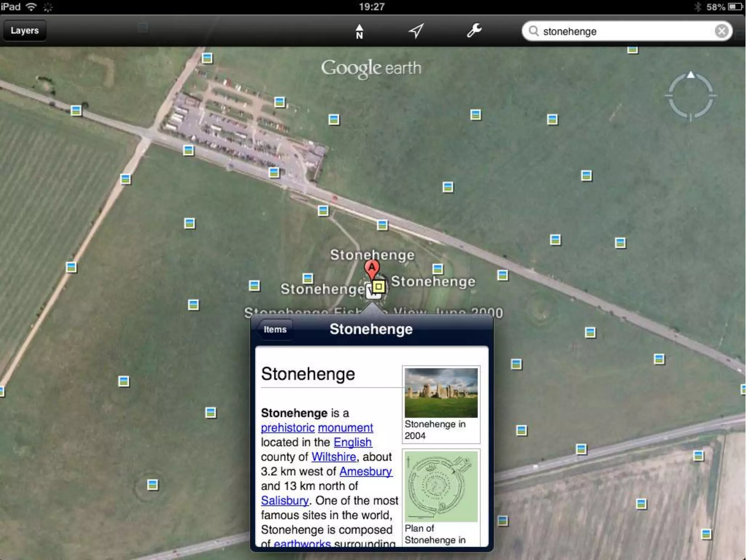The height and width of the screenshot is (560, 747).
Task: Open settings with the wrench icon
Action: (474, 31)
